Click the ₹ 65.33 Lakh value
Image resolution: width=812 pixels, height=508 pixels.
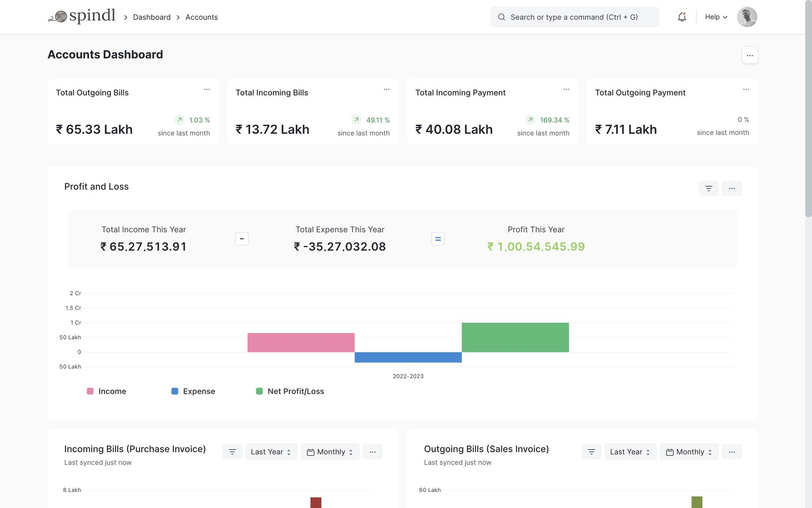click(94, 129)
